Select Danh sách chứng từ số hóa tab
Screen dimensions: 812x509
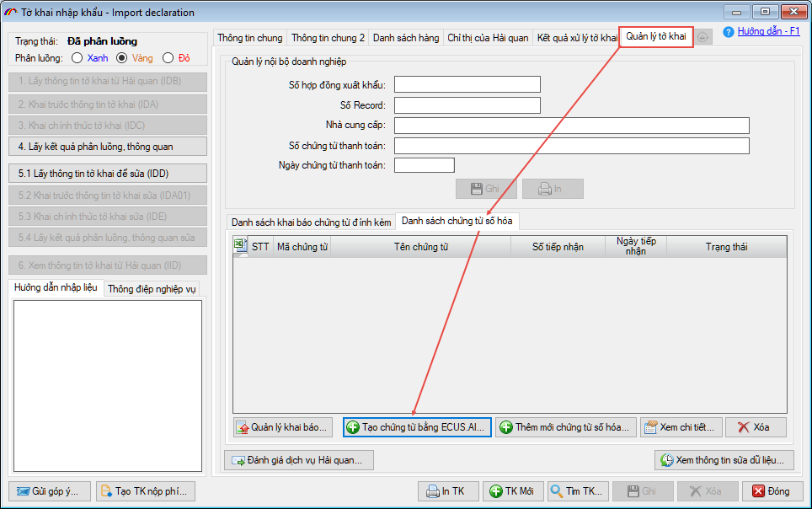tap(457, 221)
